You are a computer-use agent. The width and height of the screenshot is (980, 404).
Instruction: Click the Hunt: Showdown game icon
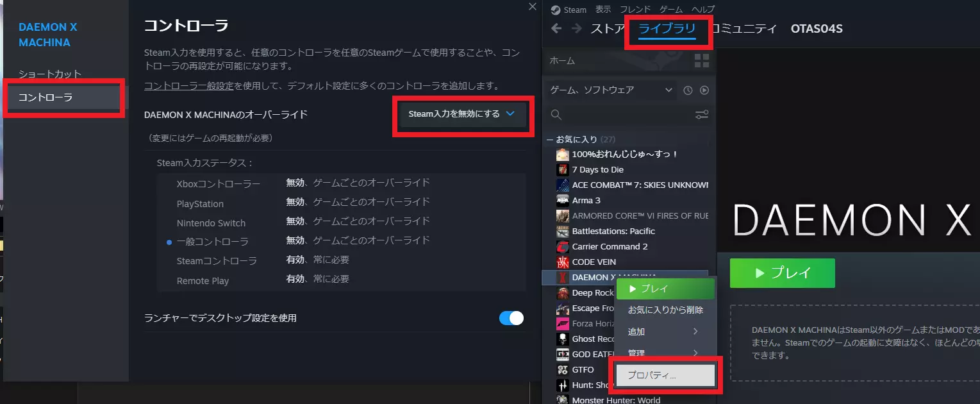[x=562, y=385]
